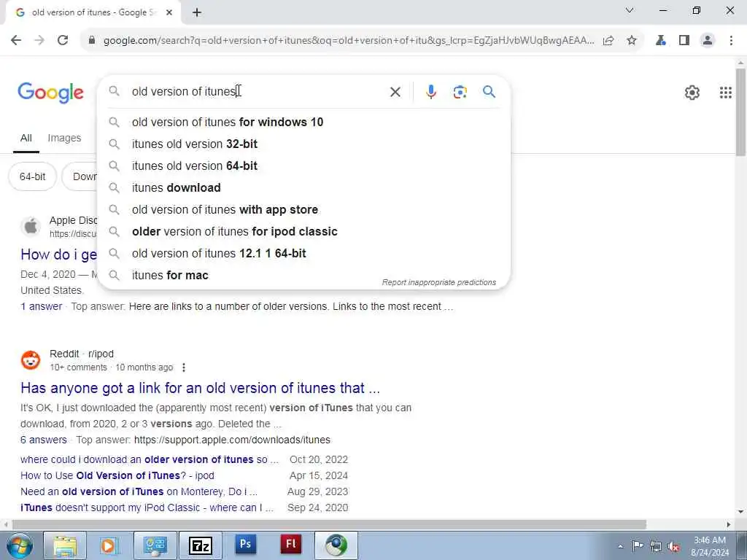Viewport: 747px width, 560px height.
Task: Focus the Google search text field
Action: [258, 91]
